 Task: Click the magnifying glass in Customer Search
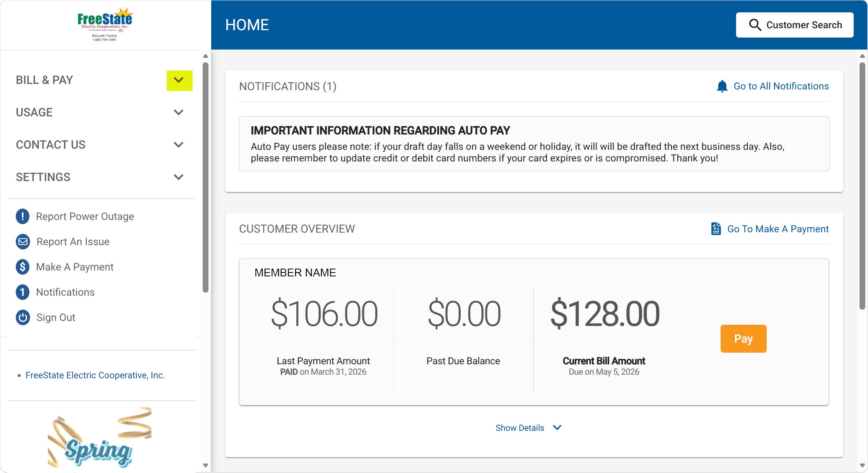click(x=754, y=25)
